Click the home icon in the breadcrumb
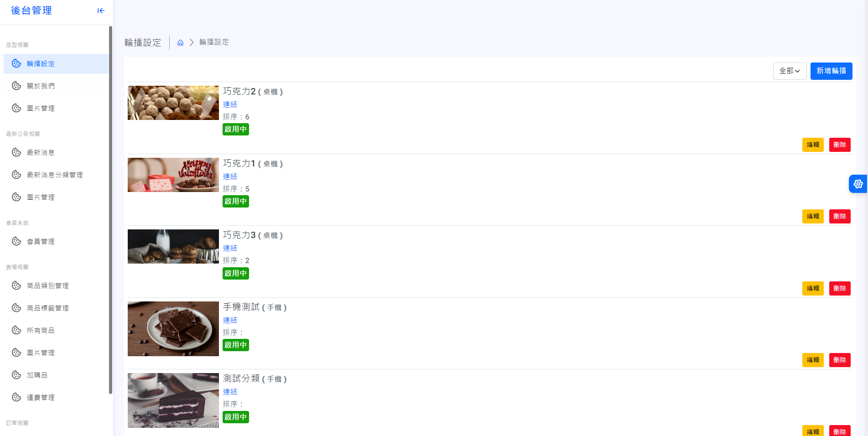 [180, 42]
